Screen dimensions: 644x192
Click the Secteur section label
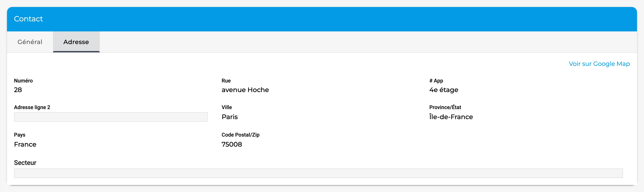[x=25, y=163]
